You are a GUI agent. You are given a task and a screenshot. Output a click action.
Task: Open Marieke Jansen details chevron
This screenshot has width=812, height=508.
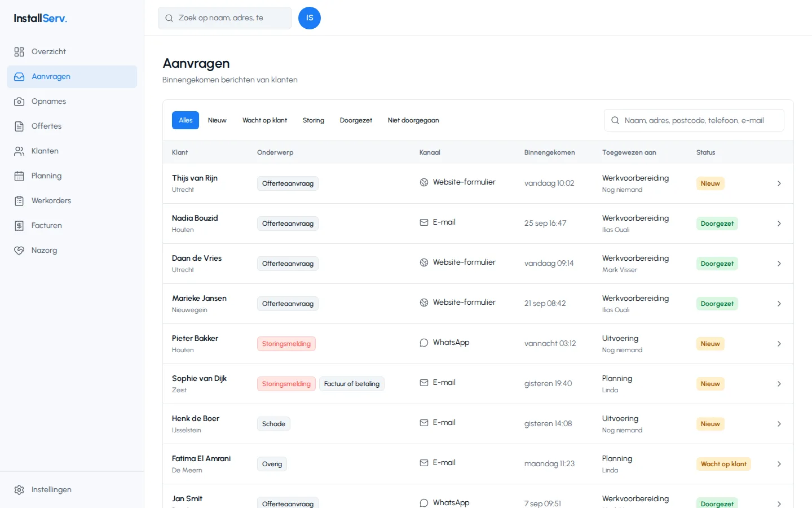779,304
